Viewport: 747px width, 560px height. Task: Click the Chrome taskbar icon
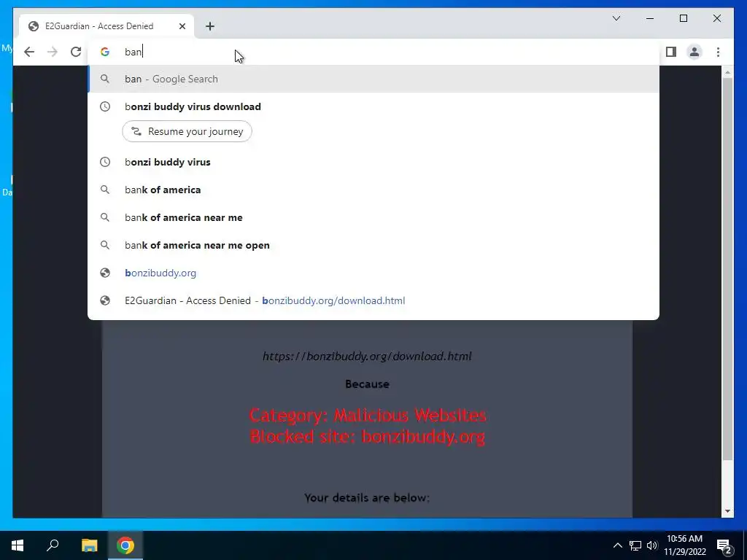(x=125, y=545)
